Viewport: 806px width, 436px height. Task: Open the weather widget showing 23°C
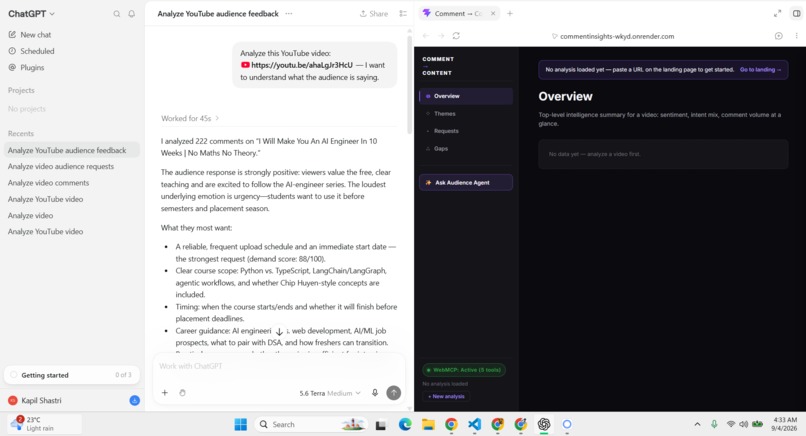44,424
